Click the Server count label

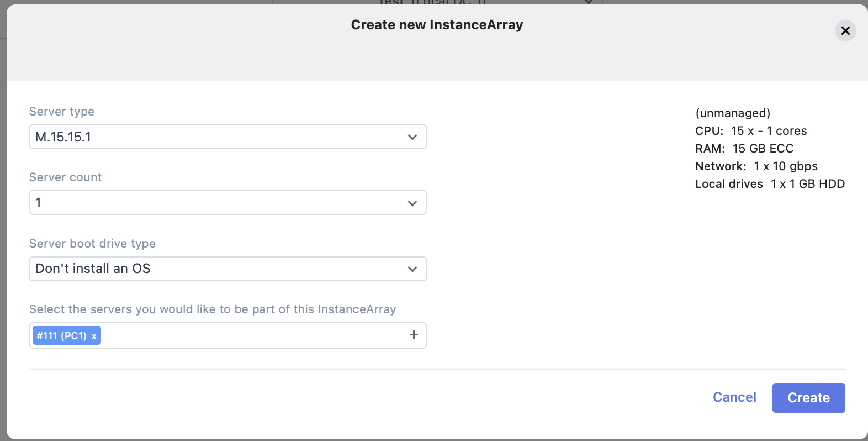(65, 177)
